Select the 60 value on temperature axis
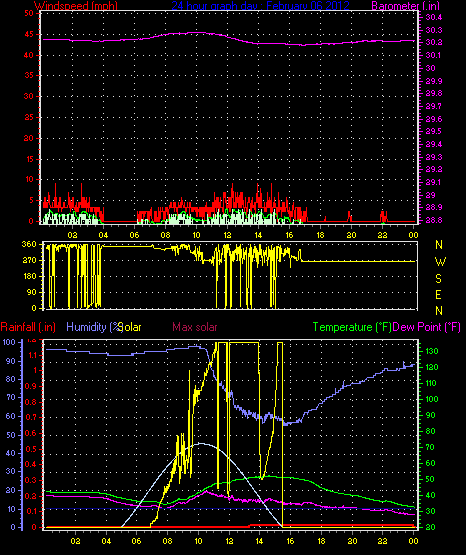Image resolution: width=466 pixels, height=555 pixels. pos(430,463)
